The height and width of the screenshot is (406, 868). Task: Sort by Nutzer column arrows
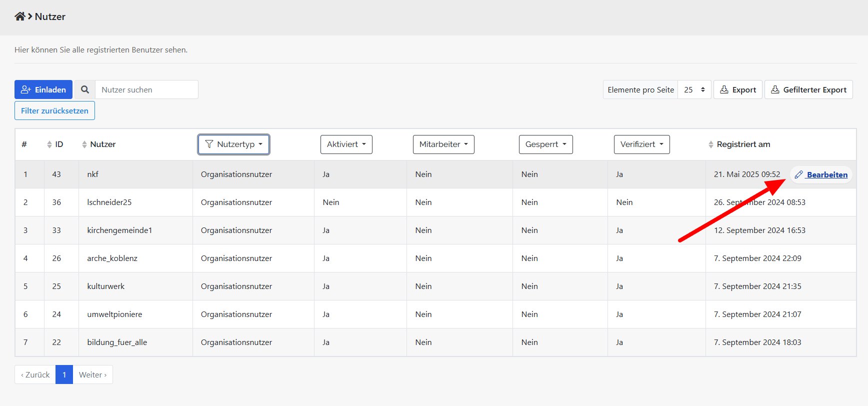coord(84,144)
